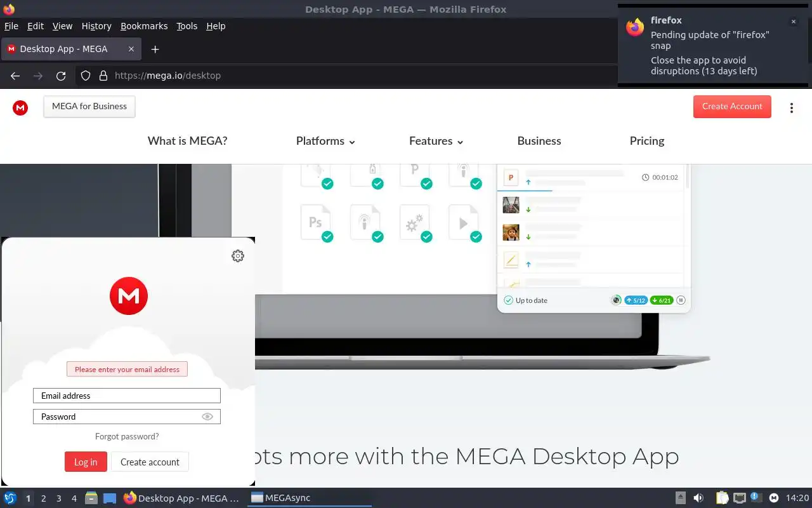Click show desktop icon in panel

click(x=110, y=498)
